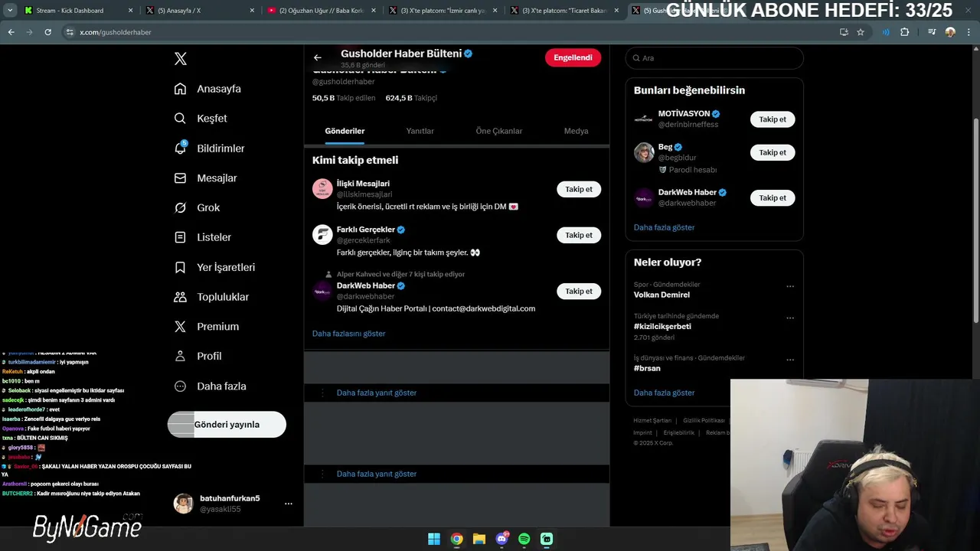Open Chrome extensions puzzle icon

click(905, 32)
